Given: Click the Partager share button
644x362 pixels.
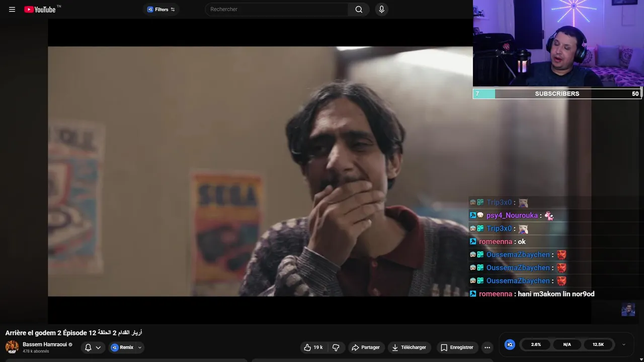Looking at the screenshot, I should coord(366,347).
